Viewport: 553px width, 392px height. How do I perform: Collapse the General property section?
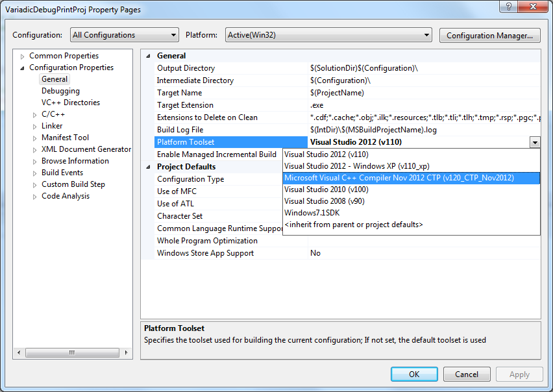[x=148, y=56]
